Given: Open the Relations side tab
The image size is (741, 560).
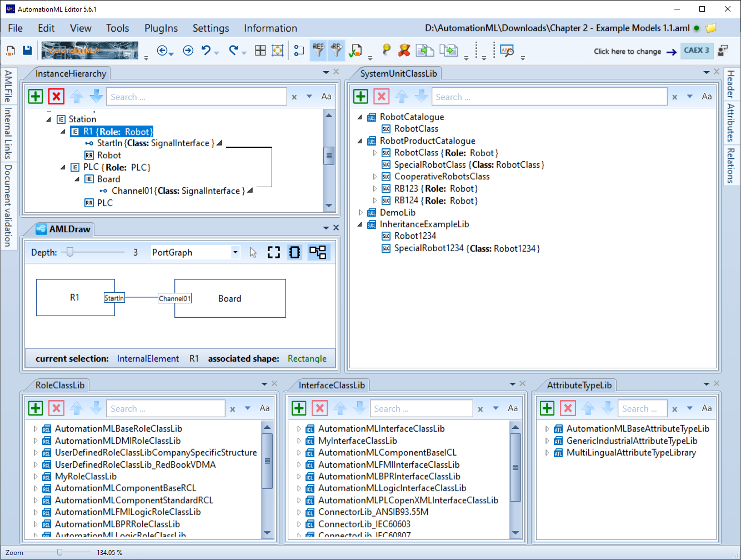Looking at the screenshot, I should [731, 165].
